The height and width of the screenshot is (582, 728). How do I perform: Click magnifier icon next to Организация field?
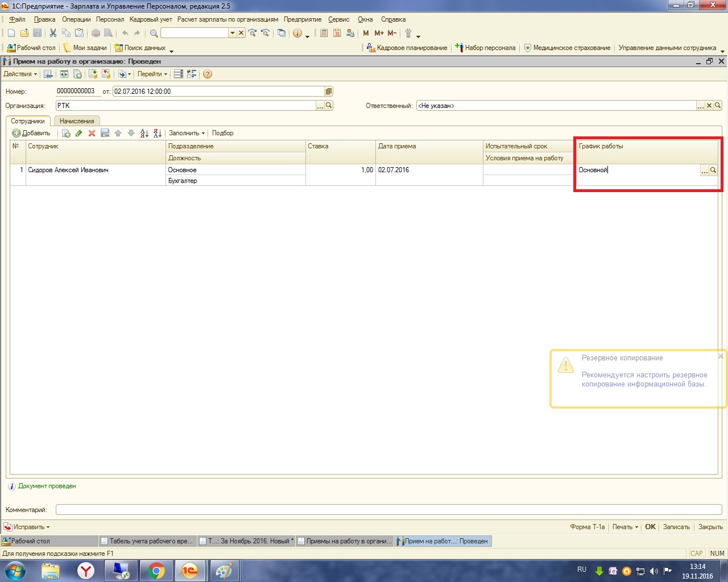point(329,105)
